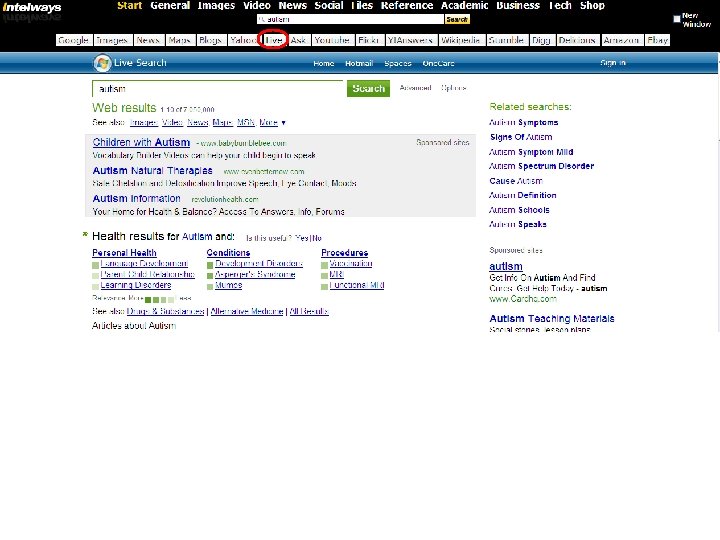Click the Sign in link
The height and width of the screenshot is (540, 720).
click(x=613, y=63)
